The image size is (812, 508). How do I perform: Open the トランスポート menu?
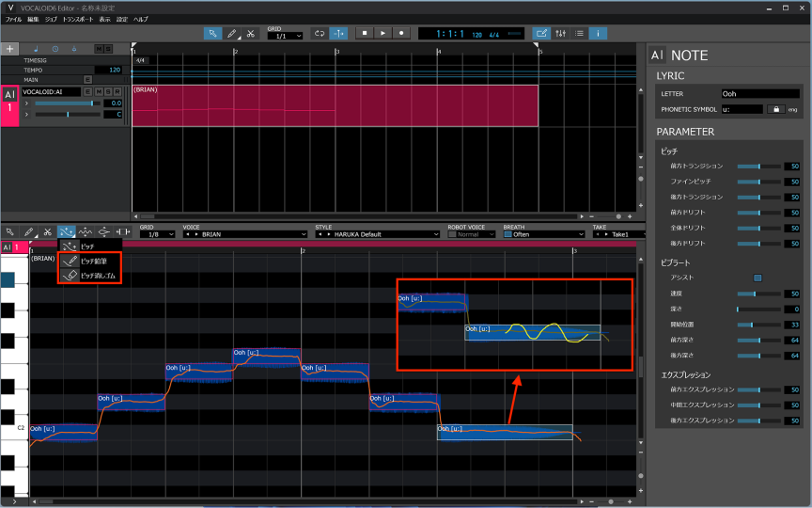click(x=78, y=19)
